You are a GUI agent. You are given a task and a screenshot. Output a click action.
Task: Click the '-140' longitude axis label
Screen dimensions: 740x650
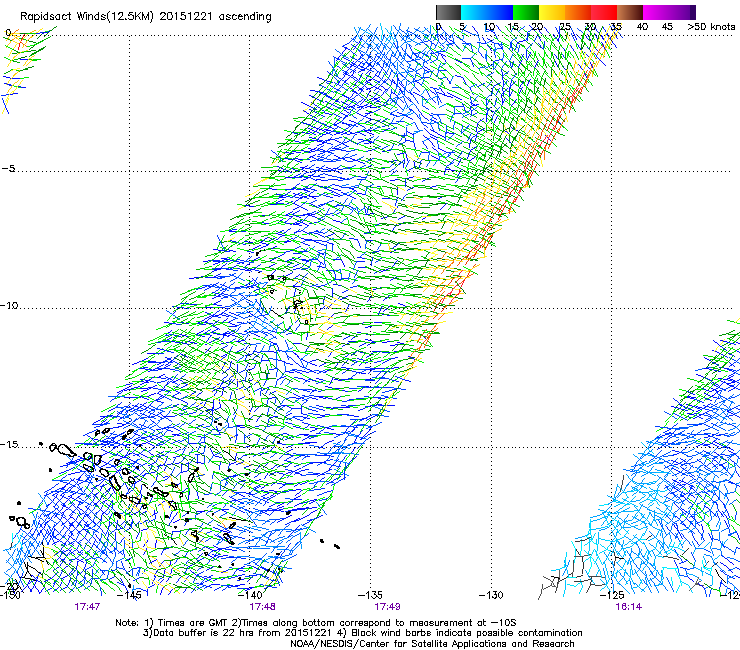[250, 595]
